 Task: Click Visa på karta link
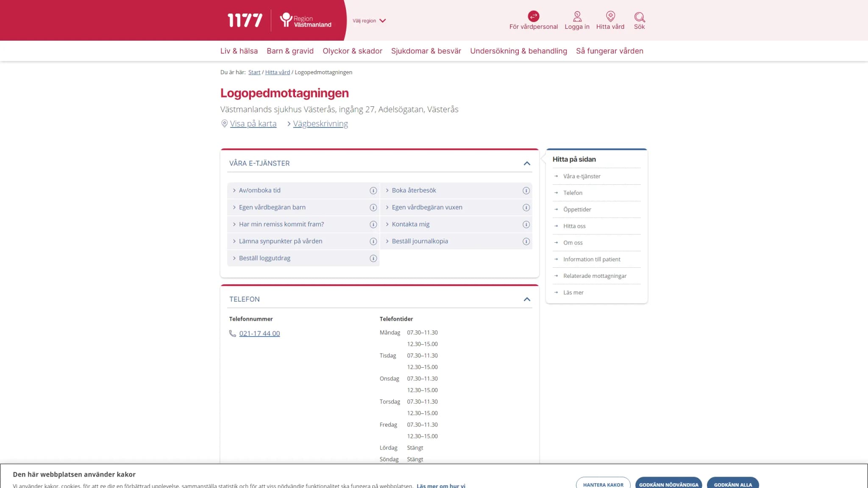(253, 124)
